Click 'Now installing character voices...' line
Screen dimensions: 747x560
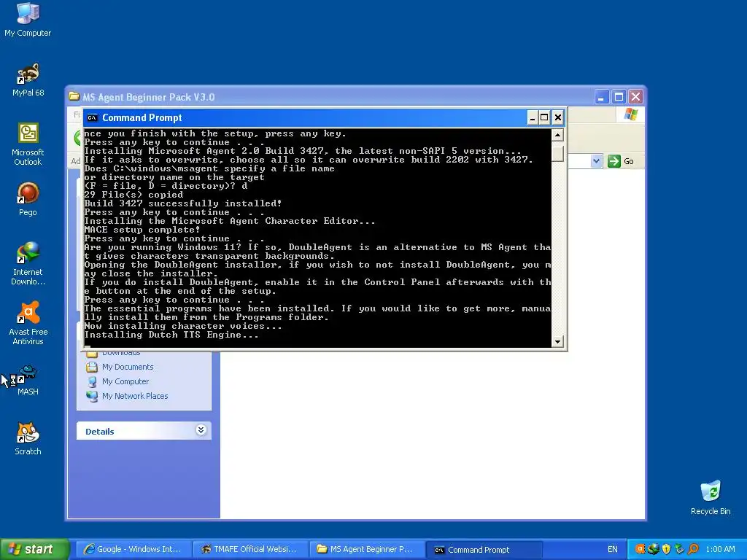[x=183, y=326]
